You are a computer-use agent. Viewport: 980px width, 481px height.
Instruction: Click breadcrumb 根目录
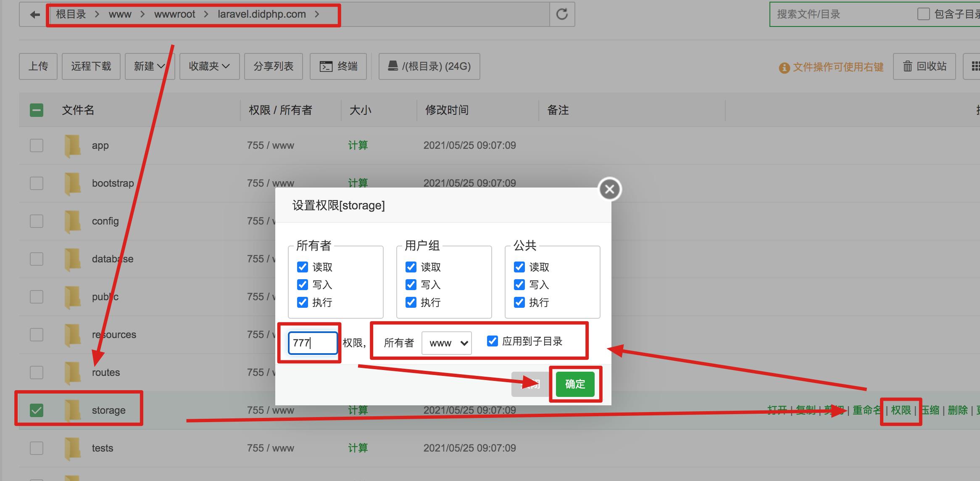71,14
